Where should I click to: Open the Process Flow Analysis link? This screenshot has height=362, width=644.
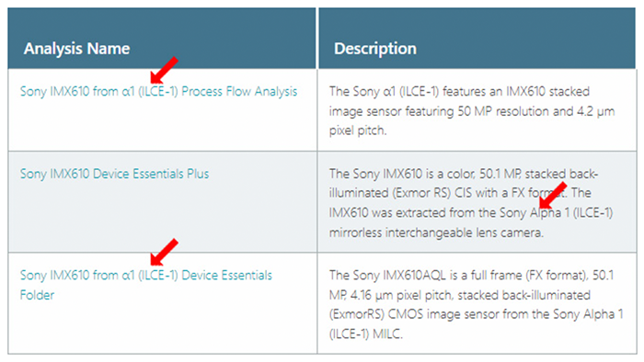(158, 92)
